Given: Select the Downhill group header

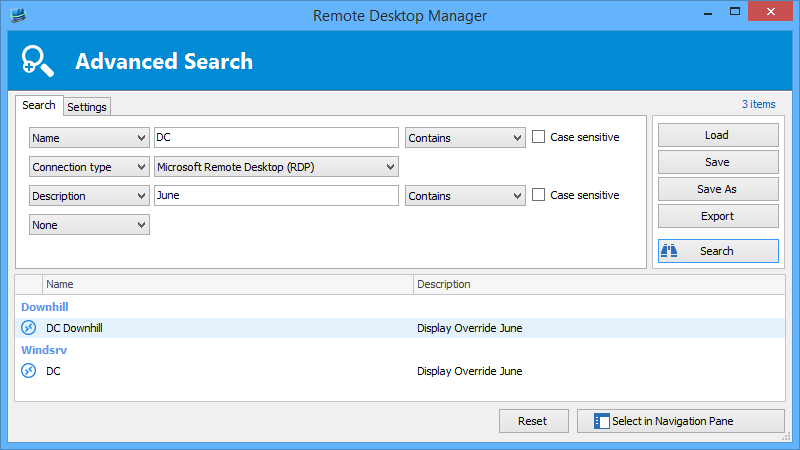Looking at the screenshot, I should tap(44, 307).
